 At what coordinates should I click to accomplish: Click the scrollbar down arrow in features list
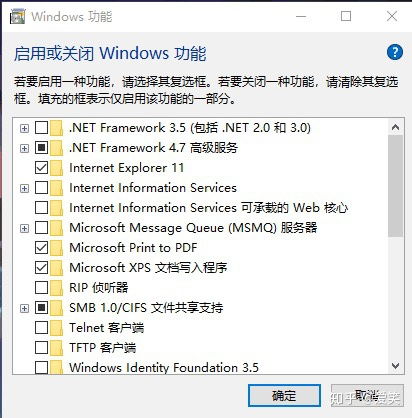click(396, 366)
